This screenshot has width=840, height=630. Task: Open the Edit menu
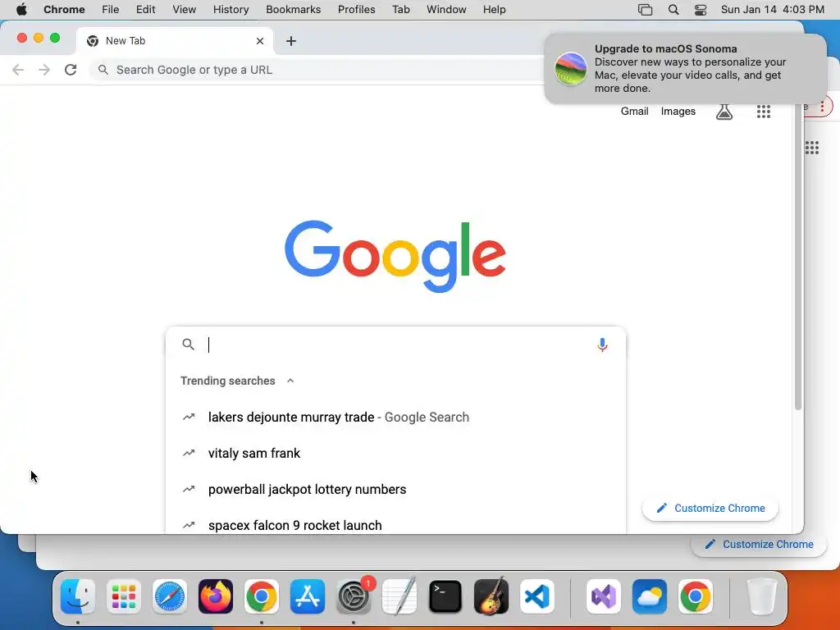pyautogui.click(x=146, y=10)
